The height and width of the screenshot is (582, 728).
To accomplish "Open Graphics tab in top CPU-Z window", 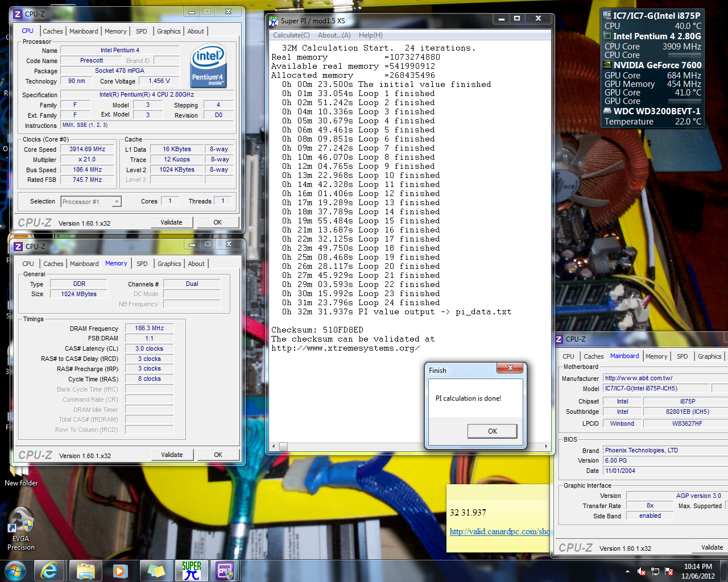I will tap(169, 31).
